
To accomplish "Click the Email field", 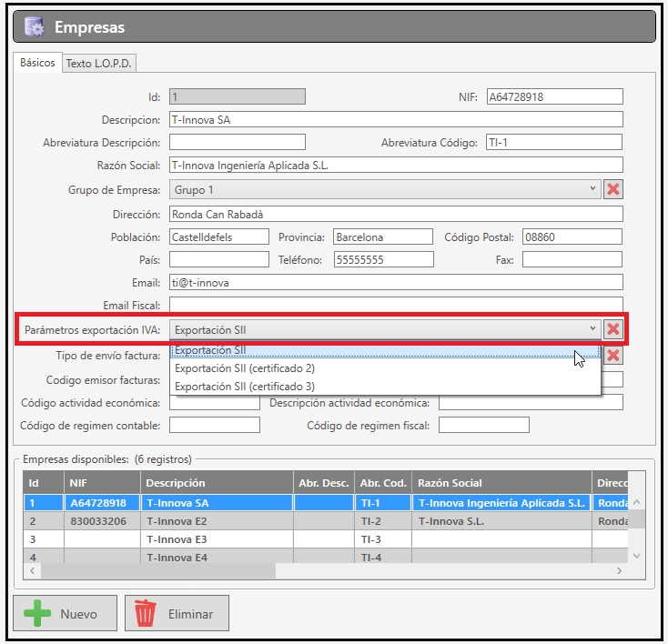I will (x=396, y=282).
